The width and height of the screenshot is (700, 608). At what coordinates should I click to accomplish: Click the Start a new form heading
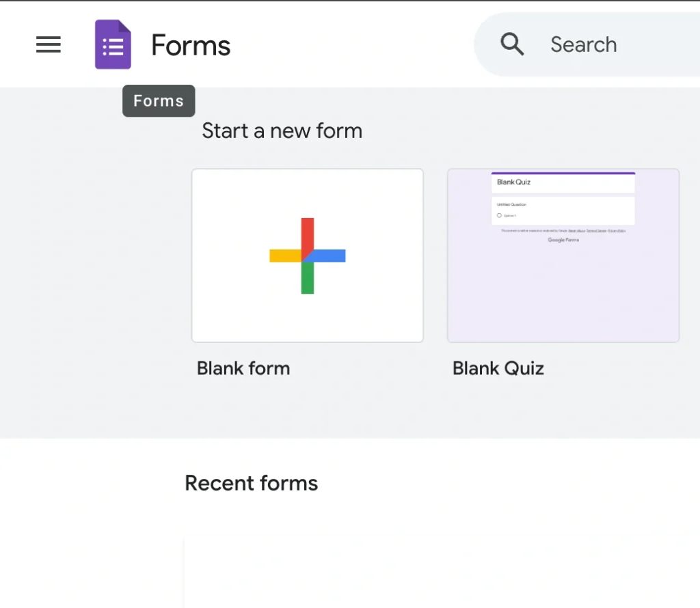282,130
